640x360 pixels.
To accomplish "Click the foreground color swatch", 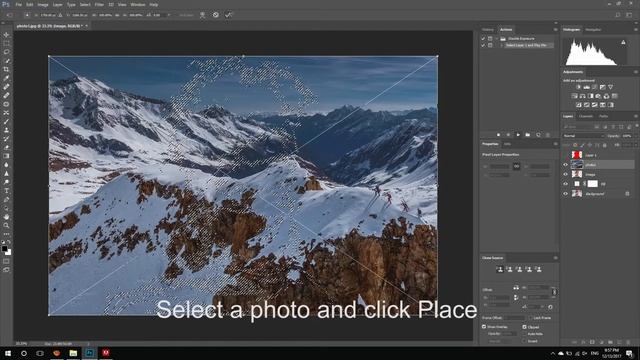I will coord(4,249).
